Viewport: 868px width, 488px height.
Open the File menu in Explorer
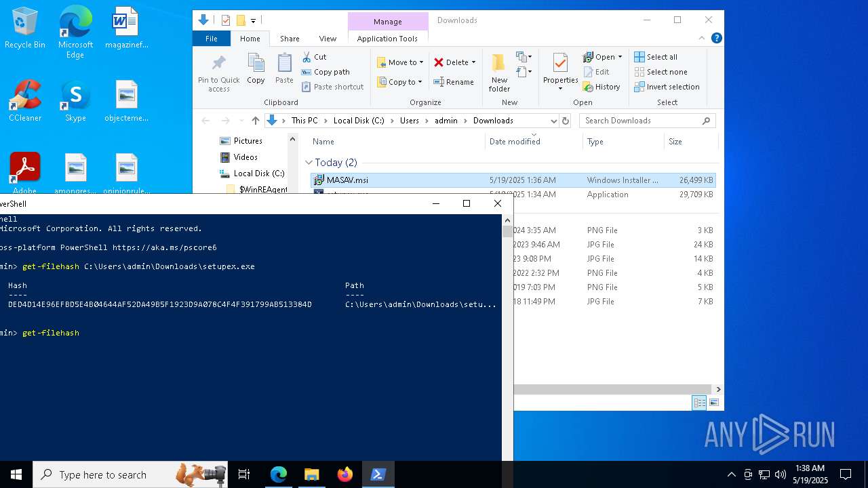(212, 39)
